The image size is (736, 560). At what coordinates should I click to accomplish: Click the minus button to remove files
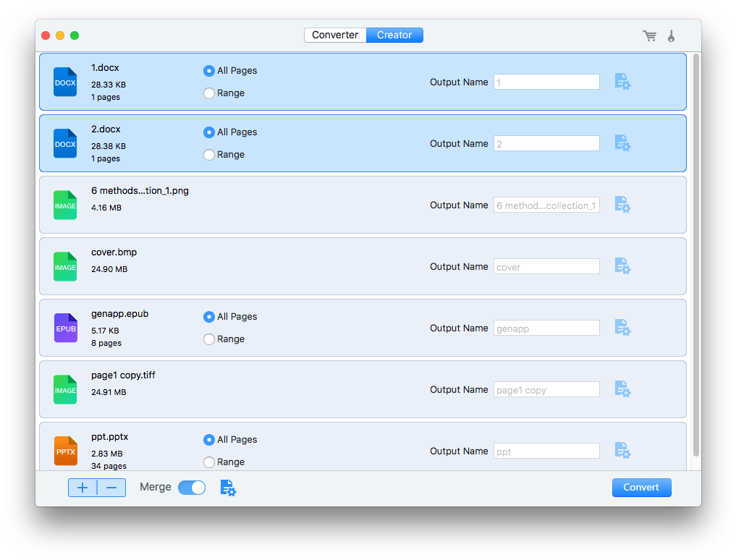coord(111,488)
